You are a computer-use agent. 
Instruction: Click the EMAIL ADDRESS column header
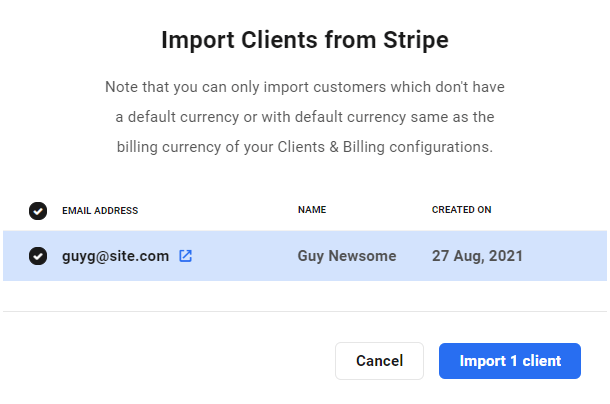(x=100, y=211)
